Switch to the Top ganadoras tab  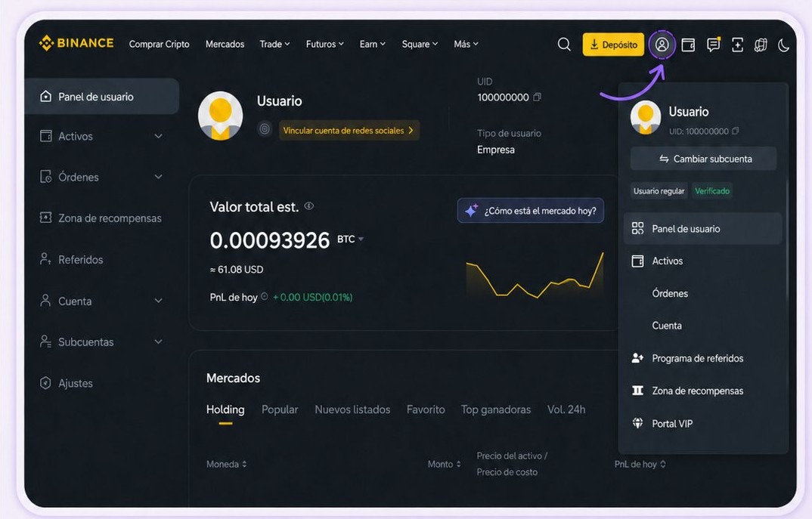coord(495,409)
